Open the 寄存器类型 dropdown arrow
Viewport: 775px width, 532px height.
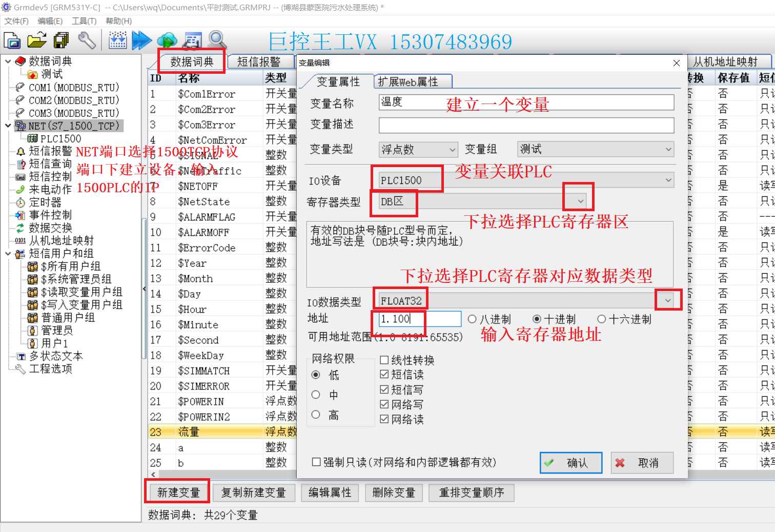tap(580, 201)
